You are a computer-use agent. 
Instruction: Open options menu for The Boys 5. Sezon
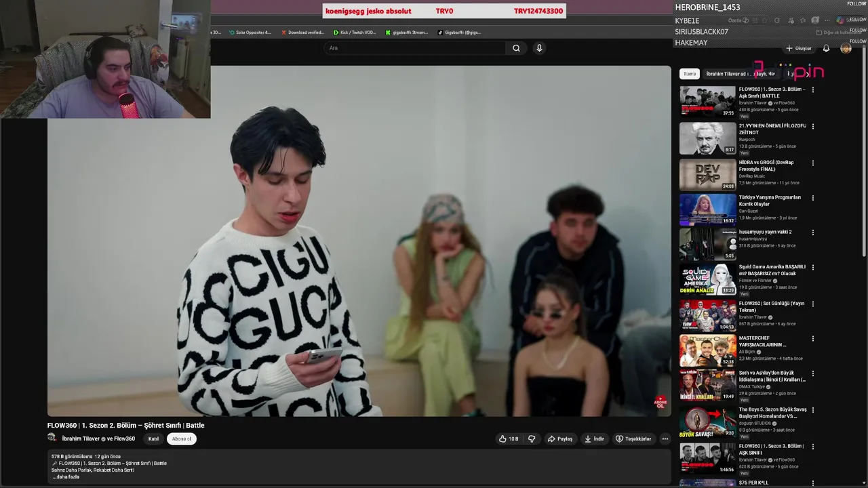813,410
